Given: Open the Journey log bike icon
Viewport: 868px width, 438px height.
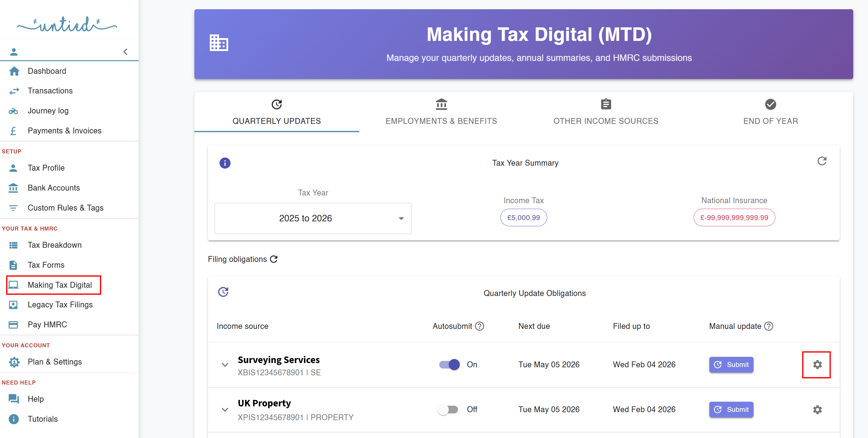Looking at the screenshot, I should coord(14,111).
